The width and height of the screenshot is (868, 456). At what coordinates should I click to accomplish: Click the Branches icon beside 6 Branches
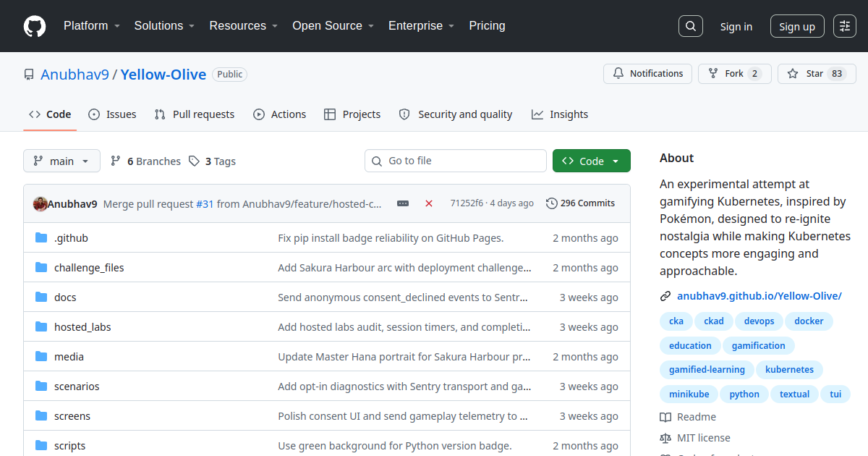(116, 161)
